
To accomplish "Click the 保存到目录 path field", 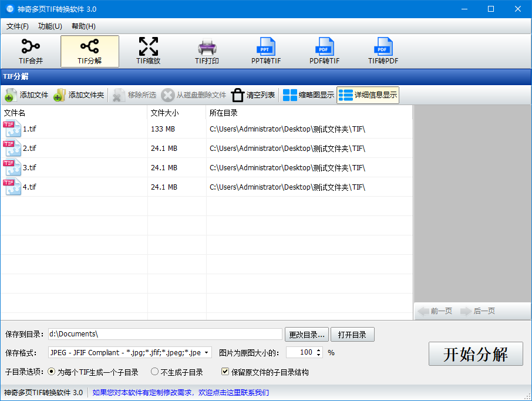I will click(x=165, y=334).
